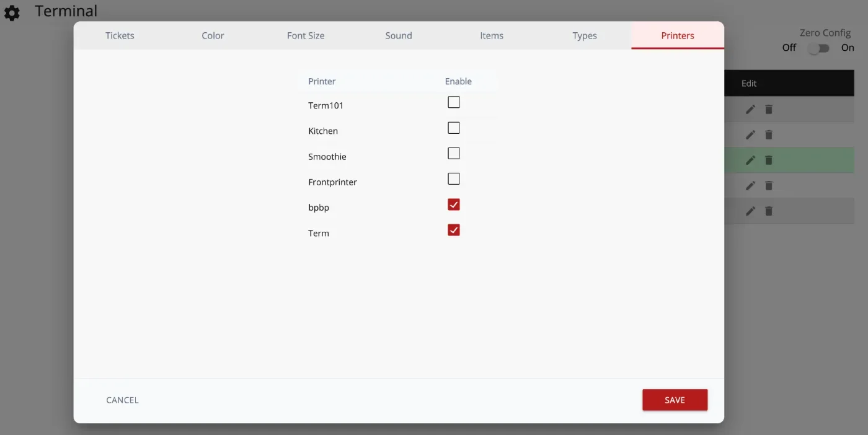The image size is (868, 435).
Task: Cancel the printer settings dialog
Action: click(122, 400)
